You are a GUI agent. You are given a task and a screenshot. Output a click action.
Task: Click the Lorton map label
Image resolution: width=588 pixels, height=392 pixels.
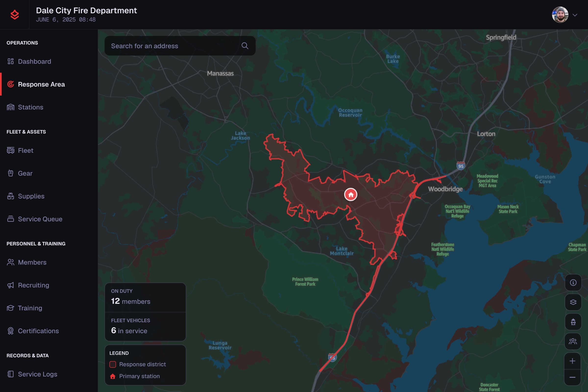(486, 134)
